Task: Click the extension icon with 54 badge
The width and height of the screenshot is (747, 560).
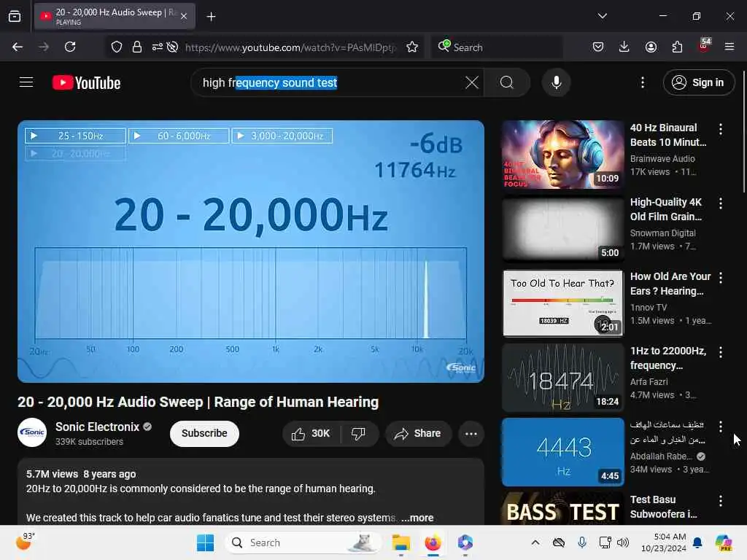Action: [x=704, y=46]
